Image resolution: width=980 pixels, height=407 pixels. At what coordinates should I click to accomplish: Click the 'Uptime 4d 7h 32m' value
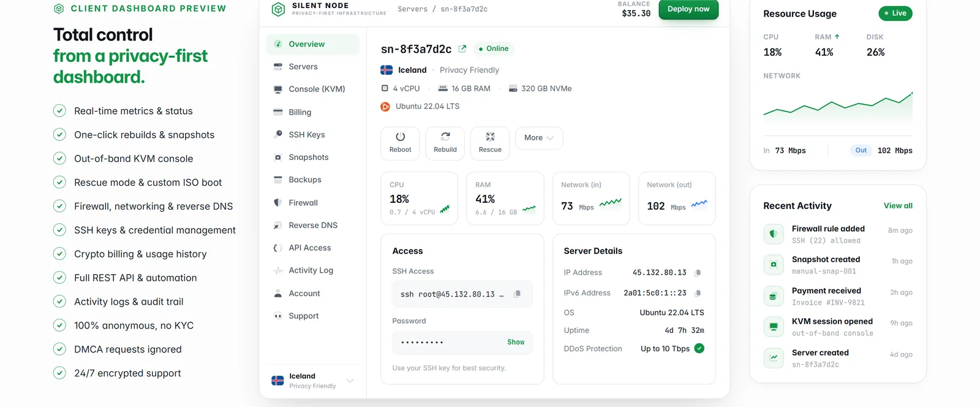[684, 330]
